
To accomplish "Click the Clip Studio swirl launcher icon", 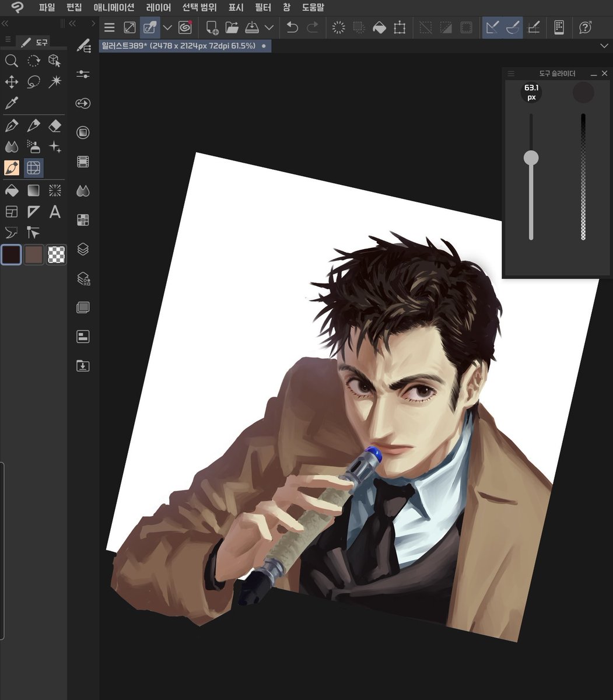I will [x=185, y=27].
